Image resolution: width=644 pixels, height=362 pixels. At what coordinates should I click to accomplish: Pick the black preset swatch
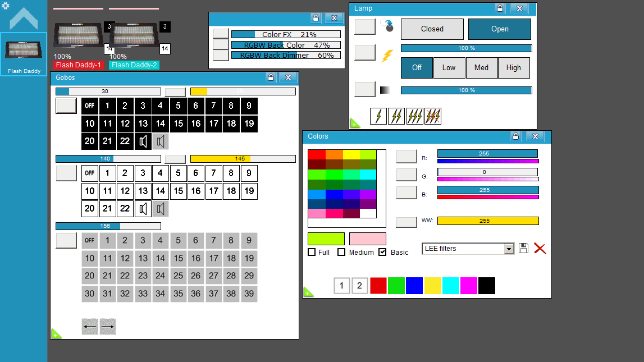[487, 286]
